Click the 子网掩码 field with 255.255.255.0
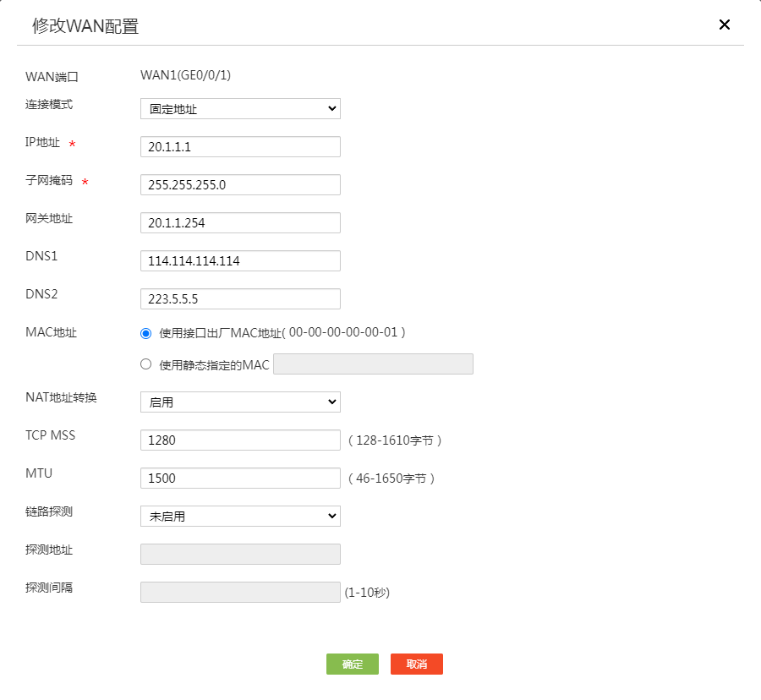The image size is (761, 700). click(240, 185)
